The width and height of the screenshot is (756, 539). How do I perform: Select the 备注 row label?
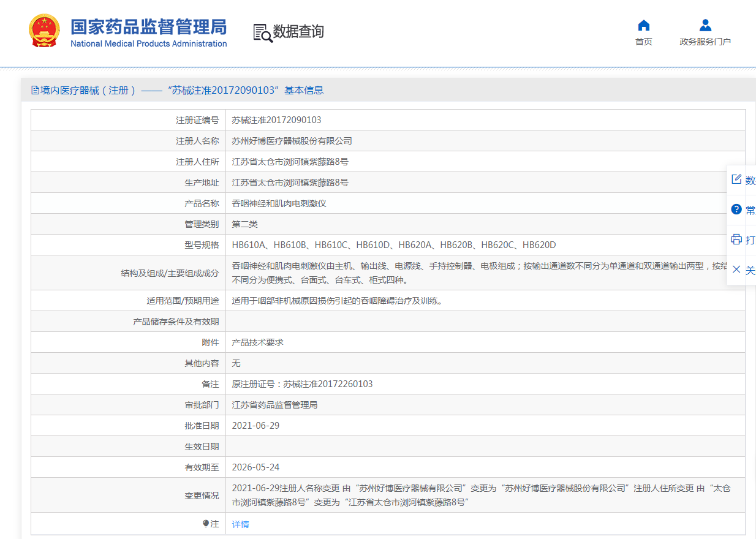point(210,384)
